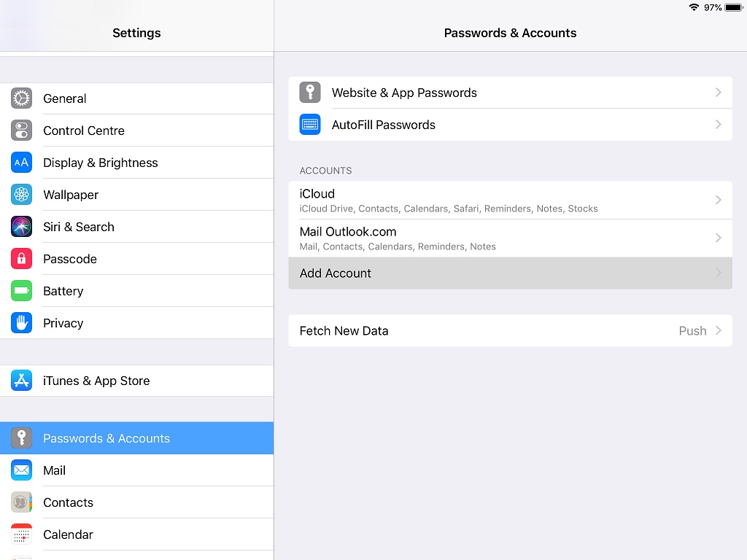Tap the Push value

[692, 330]
